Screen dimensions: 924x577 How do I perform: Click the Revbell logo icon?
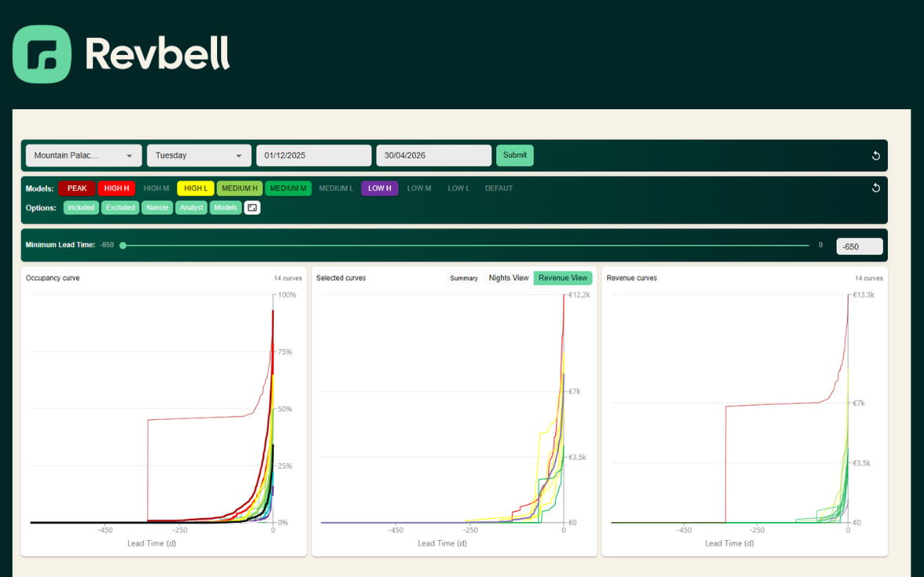click(x=42, y=54)
